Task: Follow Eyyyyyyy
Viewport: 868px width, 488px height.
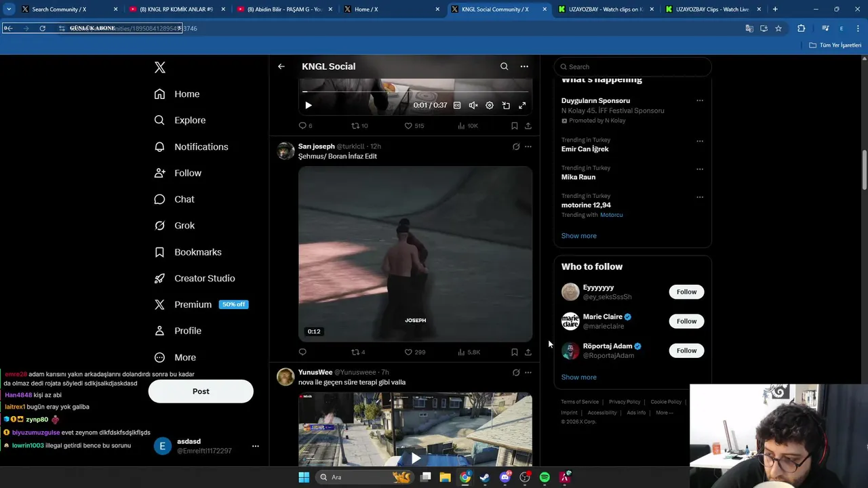Action: [686, 292]
